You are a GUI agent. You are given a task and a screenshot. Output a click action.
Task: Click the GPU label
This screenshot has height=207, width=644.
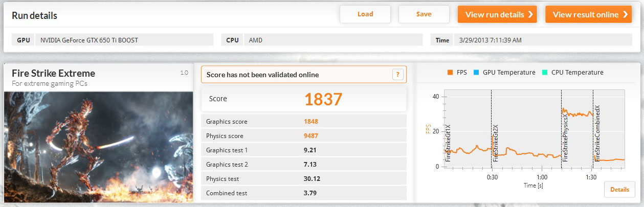pos(23,40)
